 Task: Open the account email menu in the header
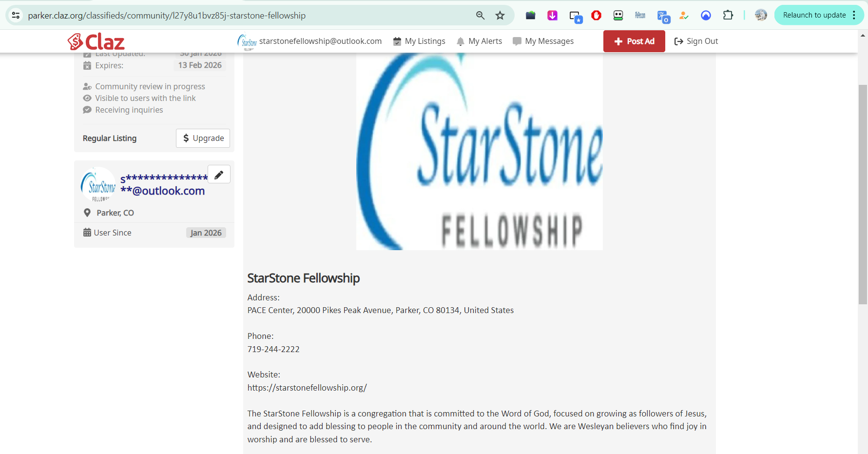pyautogui.click(x=309, y=41)
